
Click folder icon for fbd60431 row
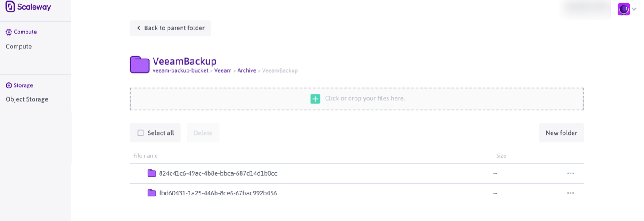coord(152,193)
